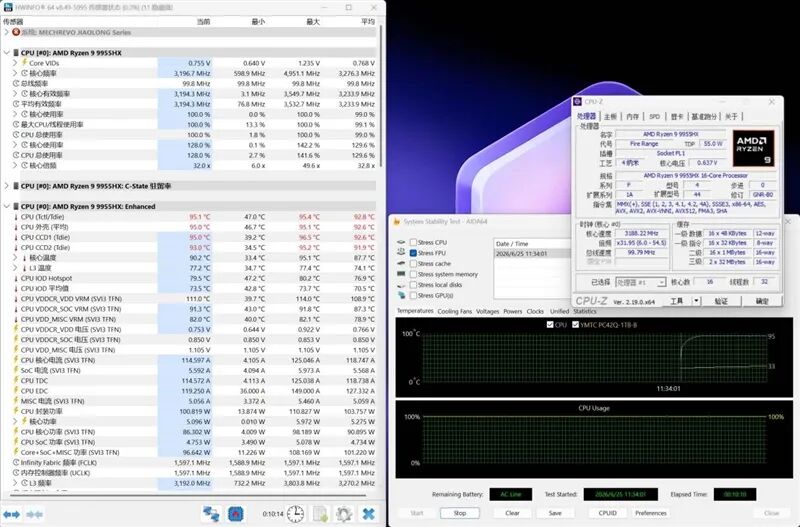
Task: Click the disk icon beside Stress local disks
Action: 401,285
